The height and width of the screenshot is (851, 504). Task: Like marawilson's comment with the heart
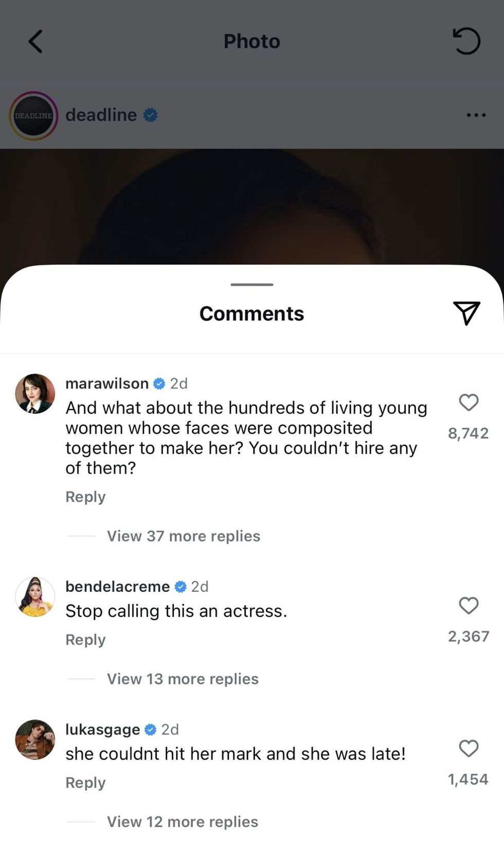(x=469, y=404)
